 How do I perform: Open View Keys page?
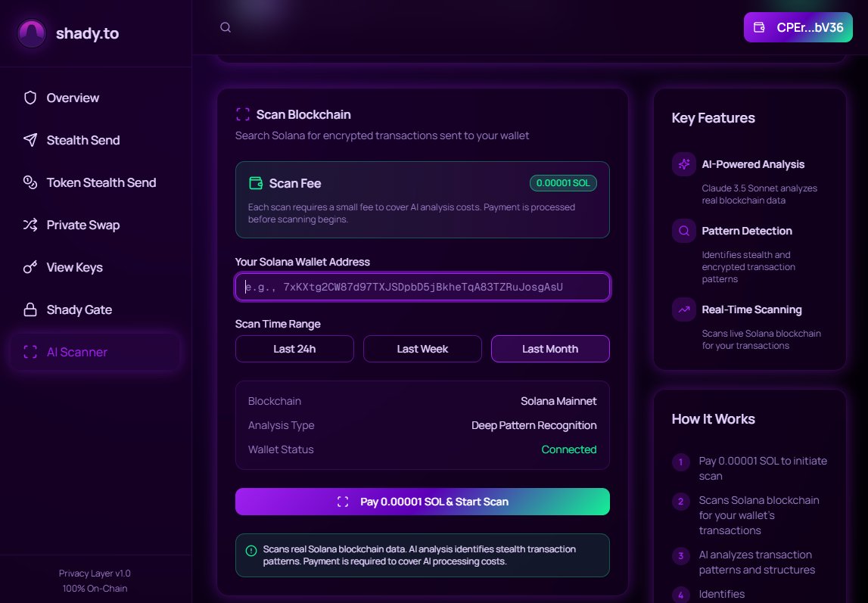tap(95, 267)
